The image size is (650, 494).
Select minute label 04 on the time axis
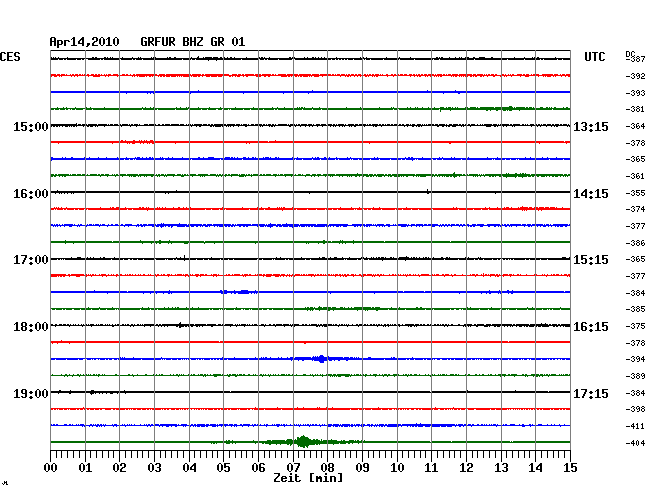[189, 468]
